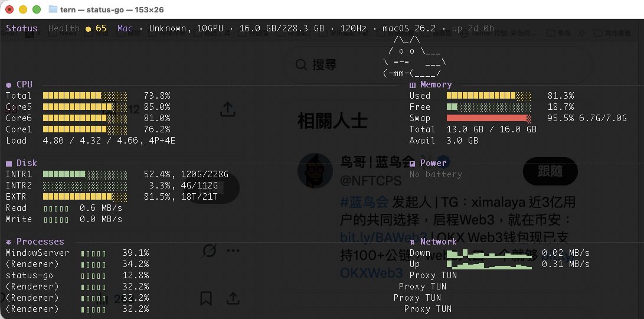Click the upper share icon behind the CPU section

227,109
